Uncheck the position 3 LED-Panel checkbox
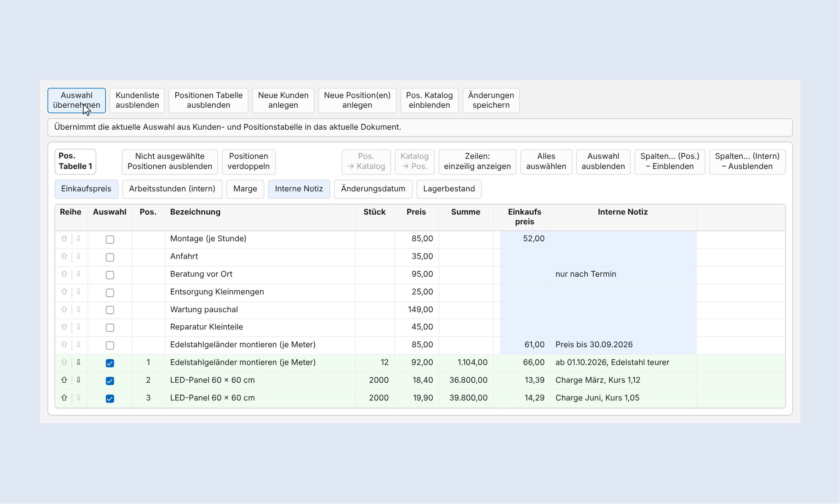The height and width of the screenshot is (504, 840). 110,399
